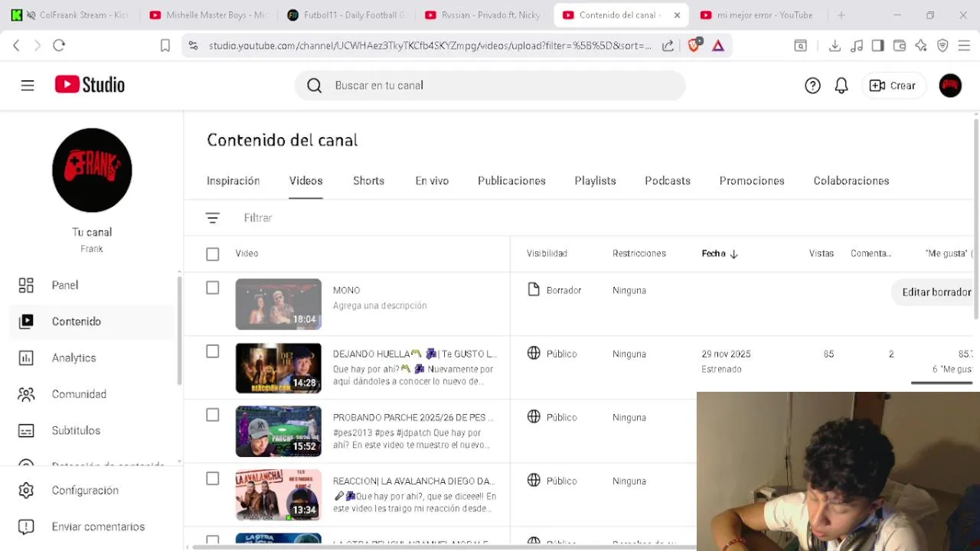The height and width of the screenshot is (551, 980).
Task: Switch to the Promociones tab
Action: tap(752, 181)
